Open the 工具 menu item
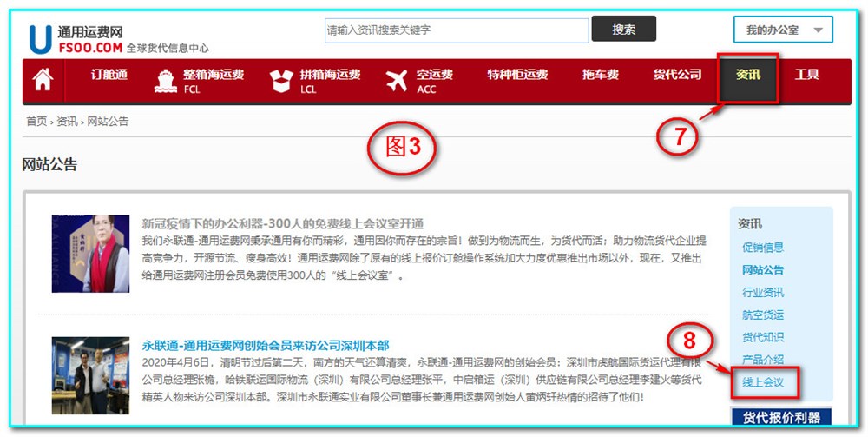 click(806, 75)
